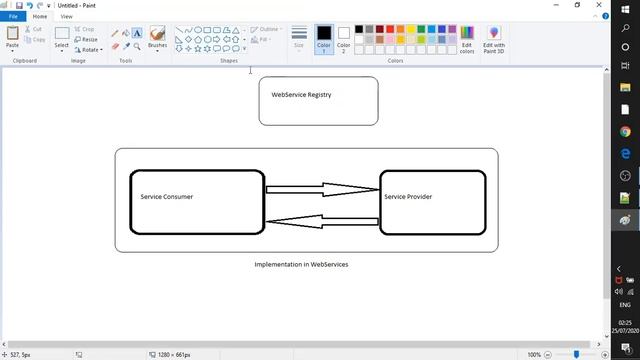Click the zoom in plus button
This screenshot has height=360, width=640.
coord(605,355)
